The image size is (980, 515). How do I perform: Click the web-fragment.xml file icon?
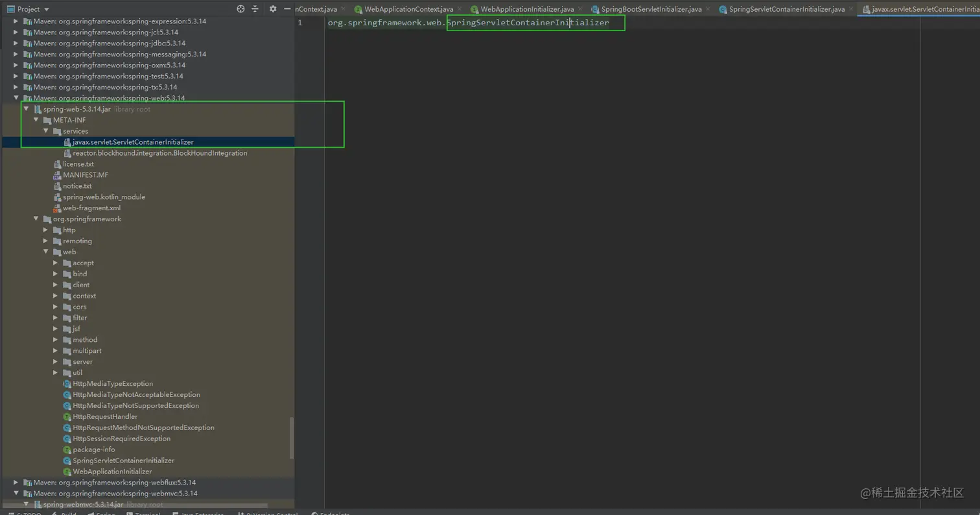click(x=58, y=208)
